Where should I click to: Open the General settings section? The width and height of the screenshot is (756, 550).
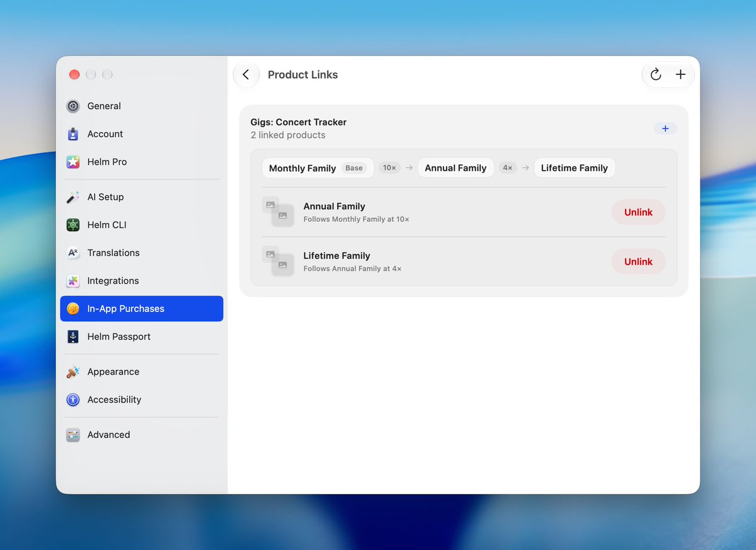coord(142,106)
